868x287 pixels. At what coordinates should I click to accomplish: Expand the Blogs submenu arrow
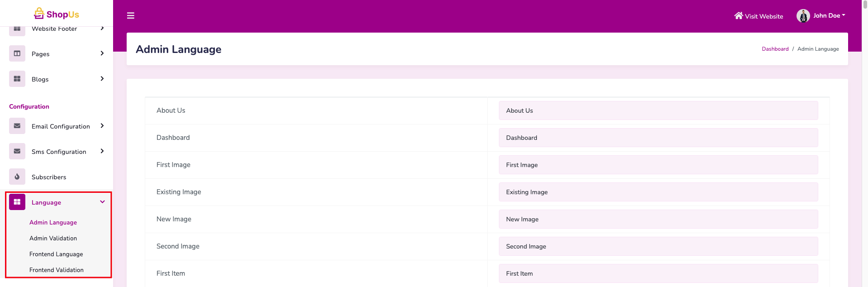click(x=102, y=79)
